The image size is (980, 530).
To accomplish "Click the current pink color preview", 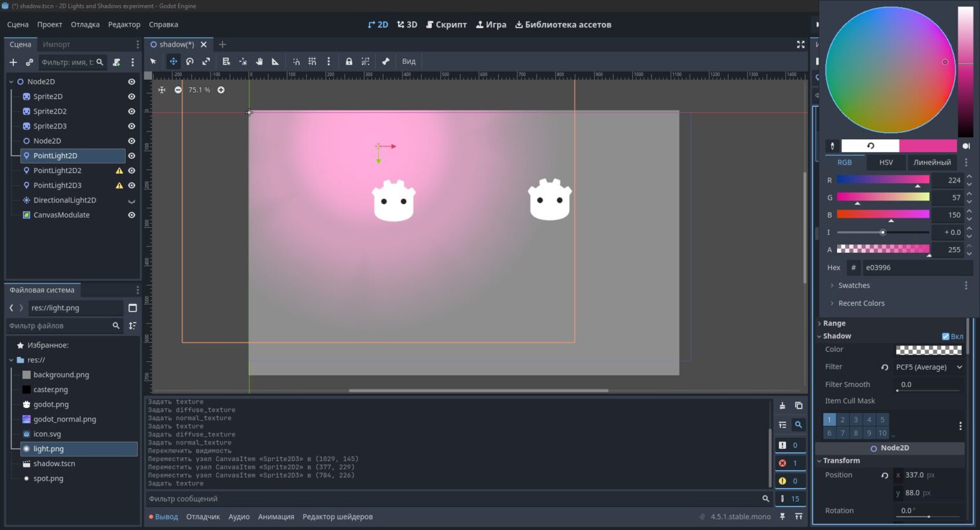I will pos(928,146).
